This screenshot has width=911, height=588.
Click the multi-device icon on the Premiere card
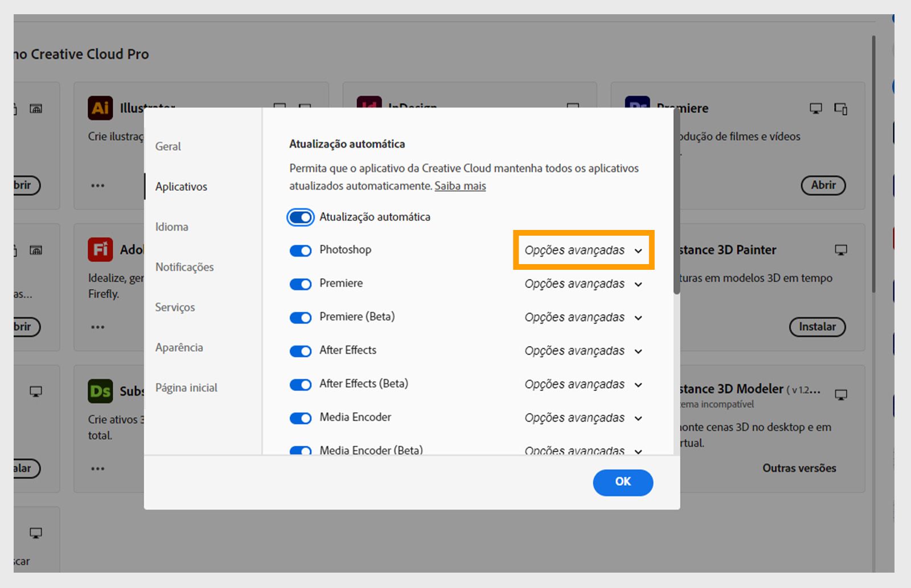click(x=841, y=108)
